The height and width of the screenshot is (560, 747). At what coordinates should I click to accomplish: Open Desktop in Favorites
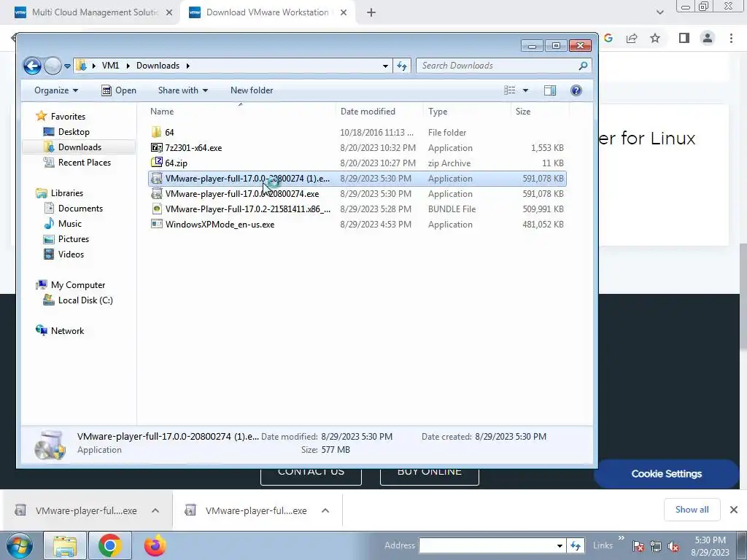74,132
